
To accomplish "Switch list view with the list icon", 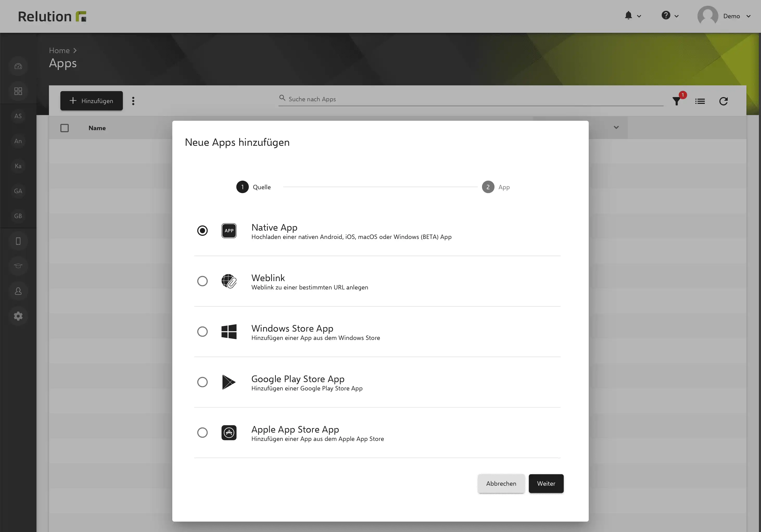I will (700, 101).
